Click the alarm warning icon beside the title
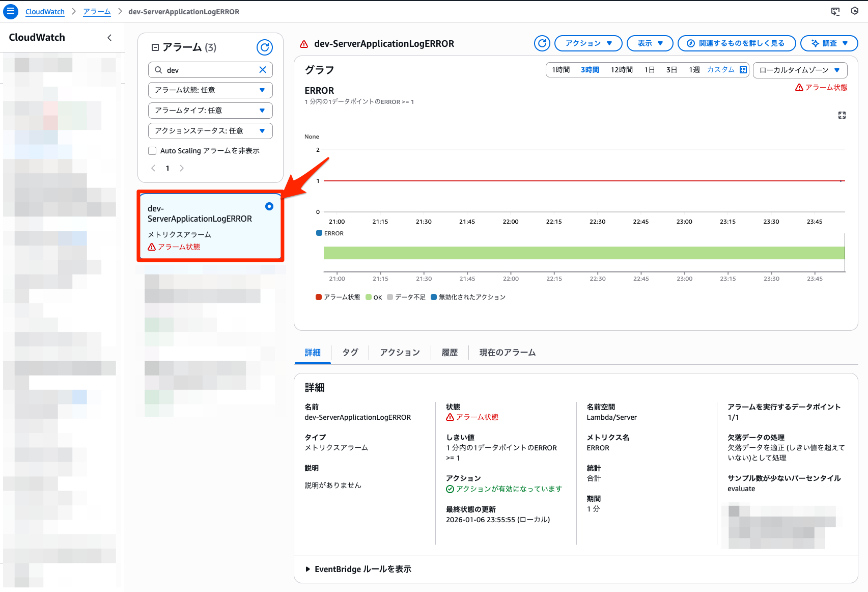The height and width of the screenshot is (592, 868). tap(304, 44)
